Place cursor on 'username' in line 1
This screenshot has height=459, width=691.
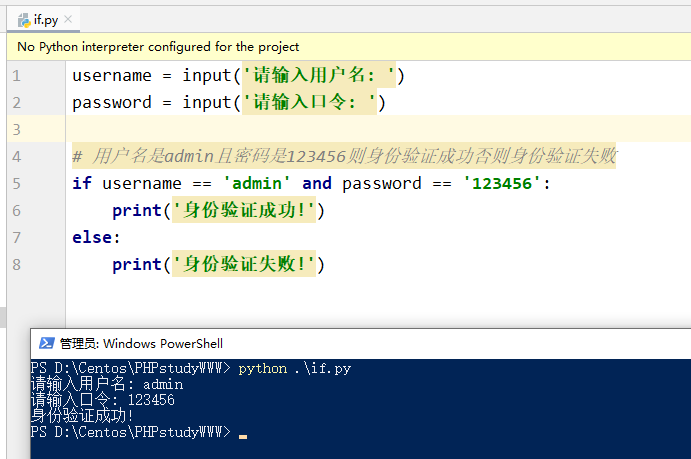pos(112,75)
